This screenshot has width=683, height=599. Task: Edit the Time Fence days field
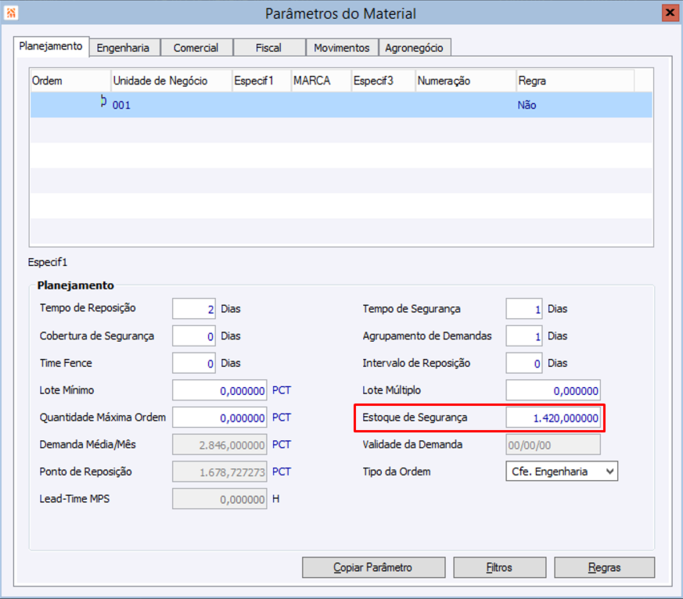(x=193, y=363)
